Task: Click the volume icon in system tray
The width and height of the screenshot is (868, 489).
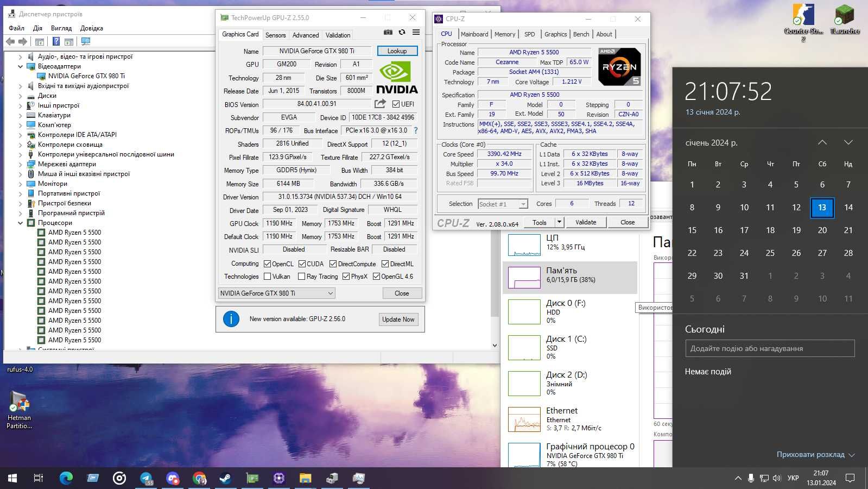Action: tap(777, 478)
